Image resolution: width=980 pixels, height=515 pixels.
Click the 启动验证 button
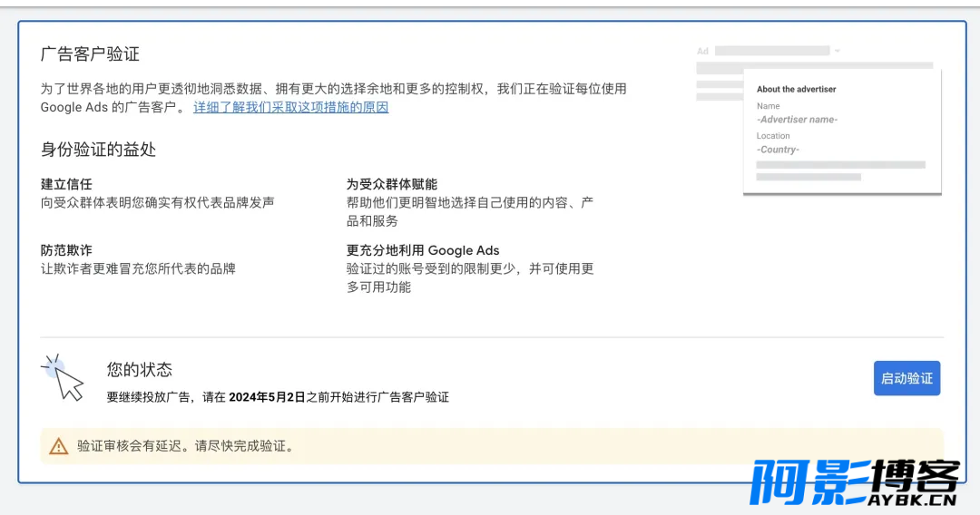click(906, 378)
